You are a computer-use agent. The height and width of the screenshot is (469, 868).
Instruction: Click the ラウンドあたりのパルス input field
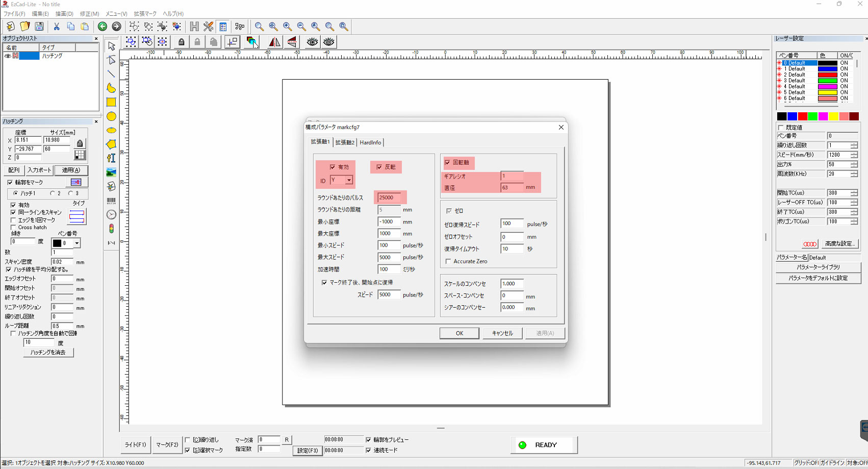390,198
